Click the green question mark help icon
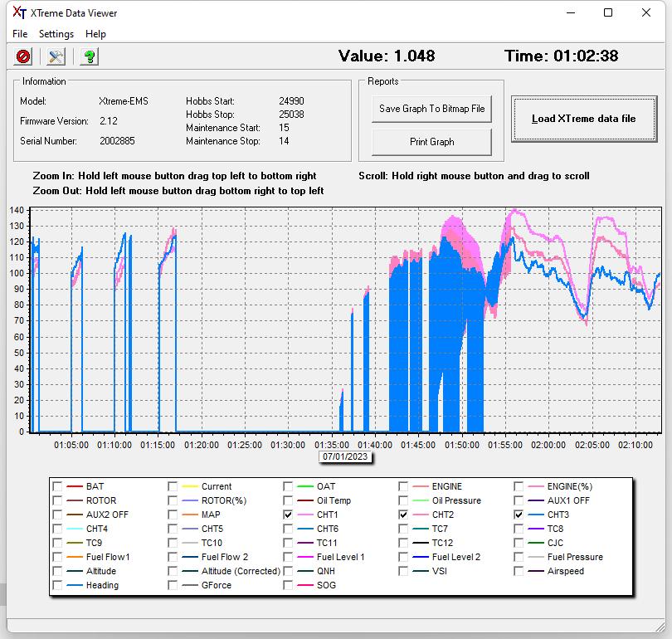 click(x=90, y=56)
